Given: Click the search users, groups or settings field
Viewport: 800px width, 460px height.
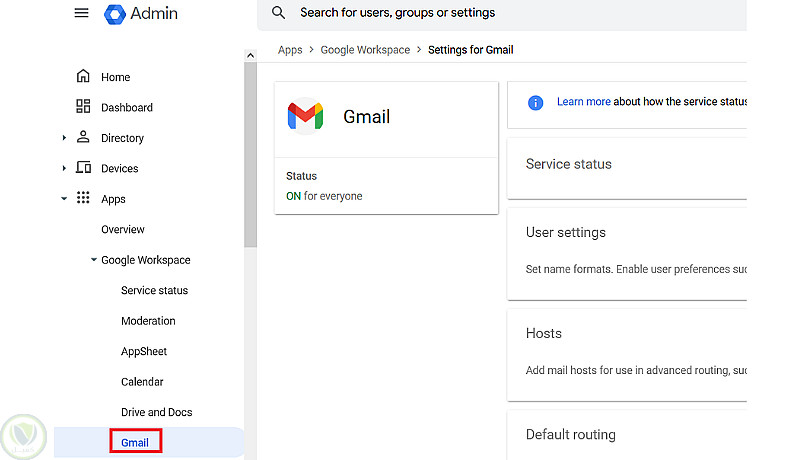Looking at the screenshot, I should tap(500, 13).
